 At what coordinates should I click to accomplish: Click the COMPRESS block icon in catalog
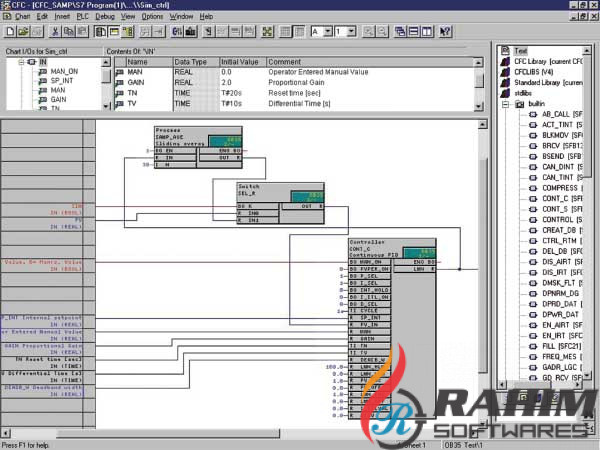click(x=533, y=188)
